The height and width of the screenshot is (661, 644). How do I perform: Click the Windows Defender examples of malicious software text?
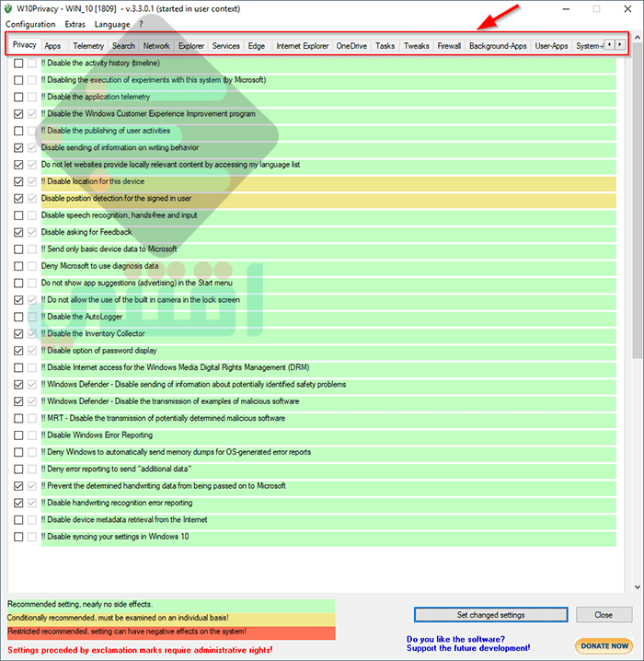(x=170, y=401)
